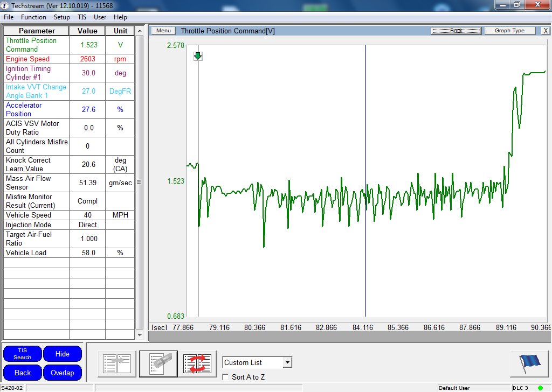Click the Hide button
The width and height of the screenshot is (552, 392).
[x=63, y=354]
